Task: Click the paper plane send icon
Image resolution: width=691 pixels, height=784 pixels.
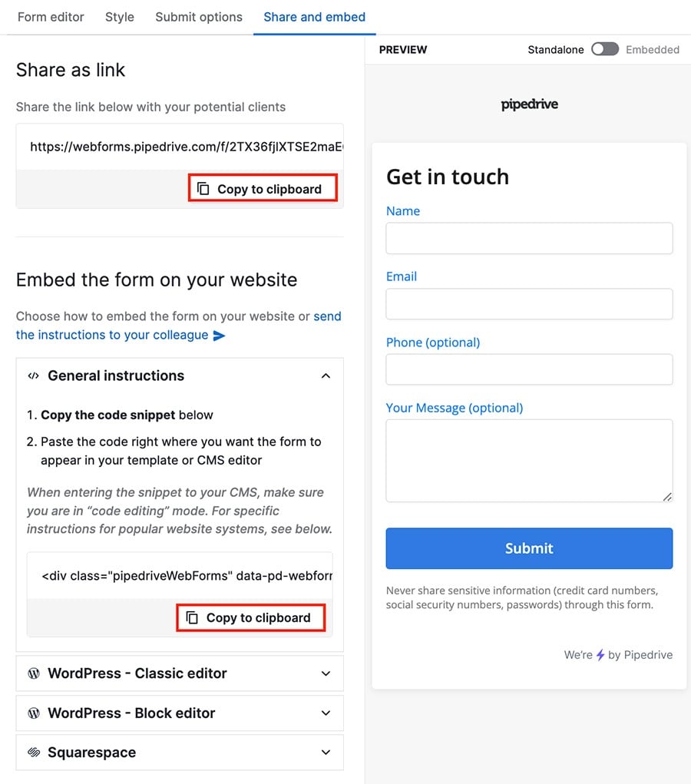Action: coord(219,336)
